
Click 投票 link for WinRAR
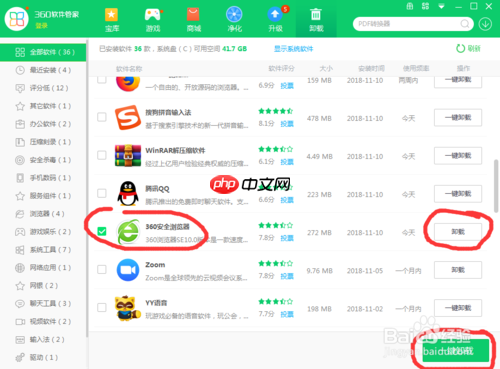pyautogui.click(x=287, y=162)
